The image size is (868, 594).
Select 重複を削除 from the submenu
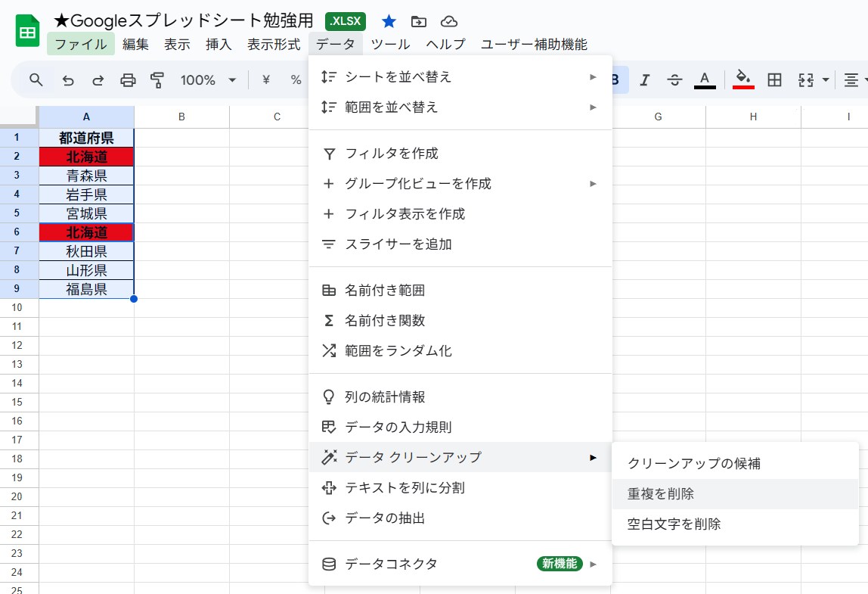coord(660,493)
